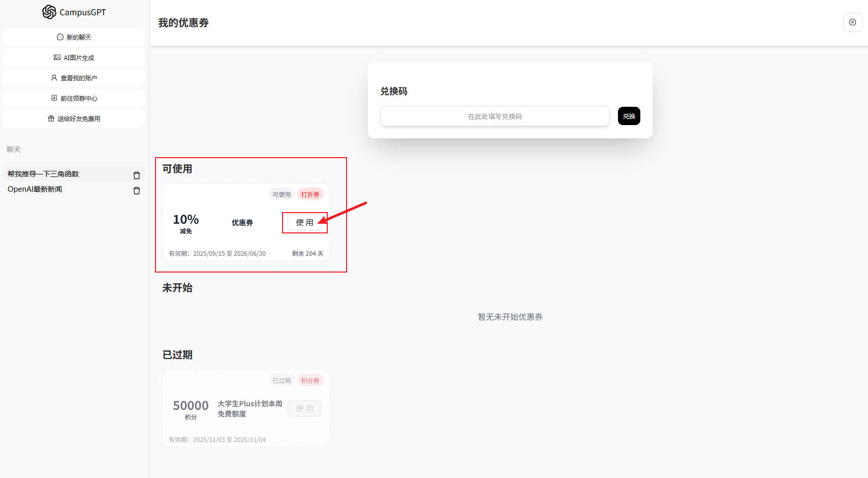Go to 前往领券中心 coupon center

click(x=74, y=98)
